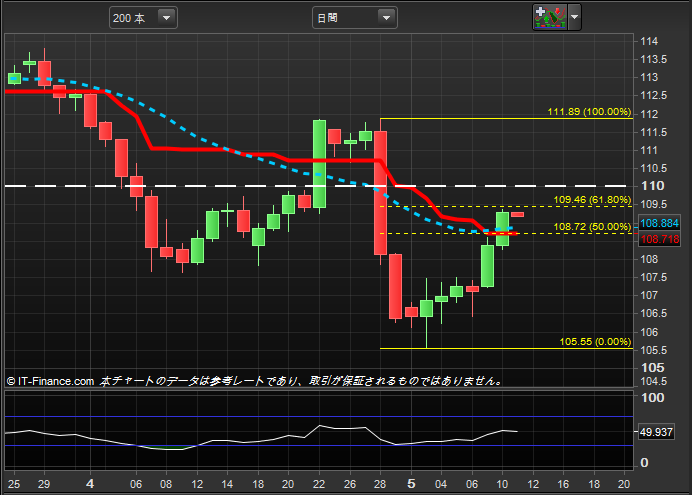Image resolution: width=692 pixels, height=495 pixels.
Task: Click the 105.55 (0.00%) Fibonacci label
Action: (595, 341)
